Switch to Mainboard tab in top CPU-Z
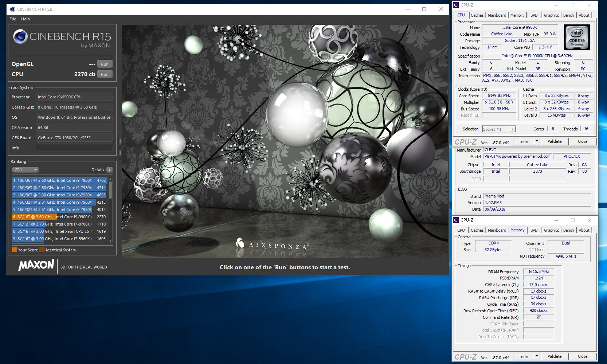Viewport: 607px width, 364px height. pyautogui.click(x=497, y=15)
